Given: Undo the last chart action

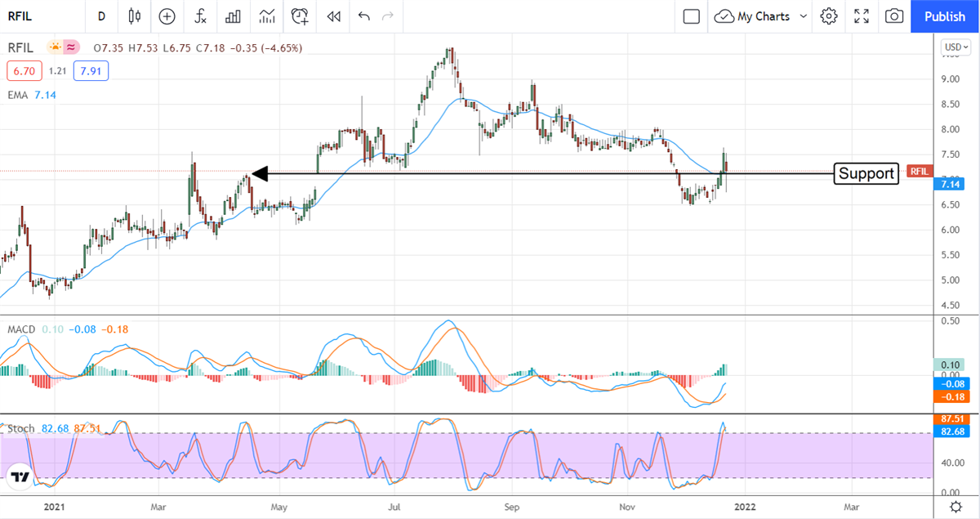Looking at the screenshot, I should click(x=363, y=16).
